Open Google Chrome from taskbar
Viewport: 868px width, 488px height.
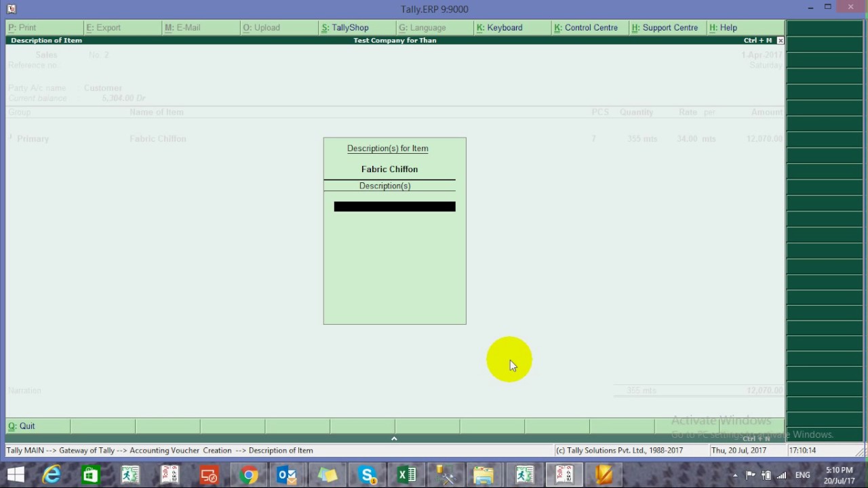249,475
